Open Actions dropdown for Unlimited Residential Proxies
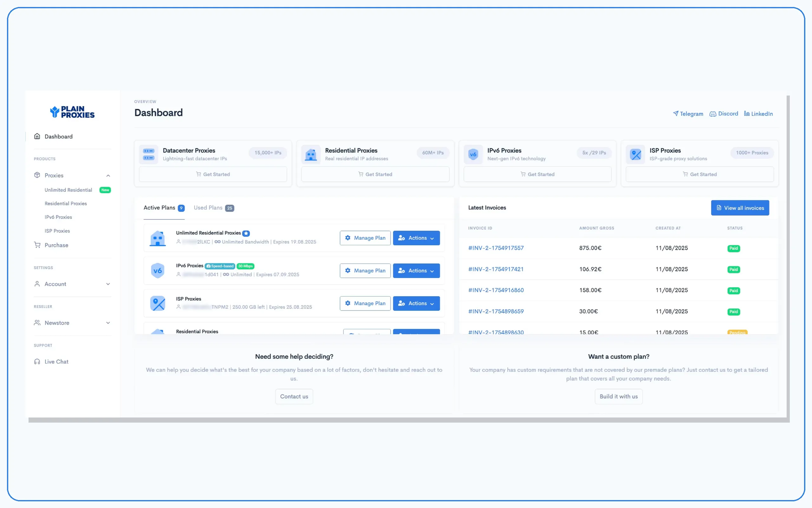 tap(416, 238)
